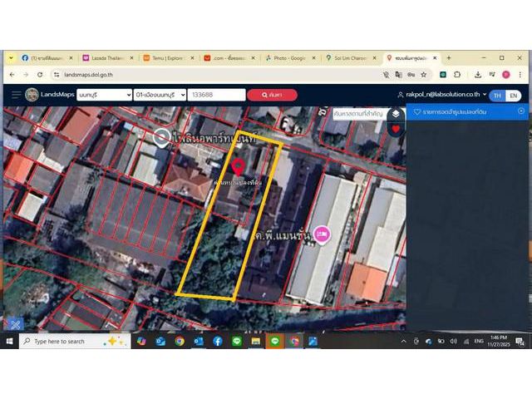
Task: Switch language to EN
Action: pos(514,96)
